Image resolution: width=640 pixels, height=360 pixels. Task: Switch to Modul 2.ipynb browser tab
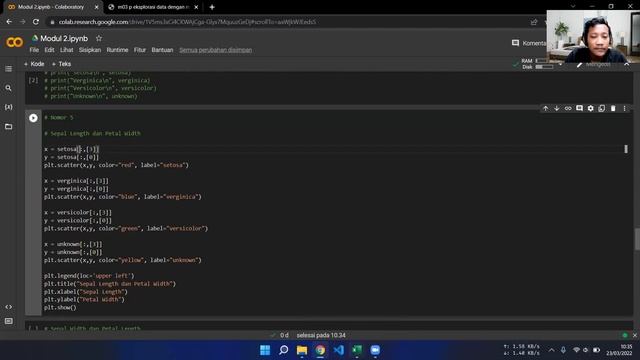pos(51,7)
